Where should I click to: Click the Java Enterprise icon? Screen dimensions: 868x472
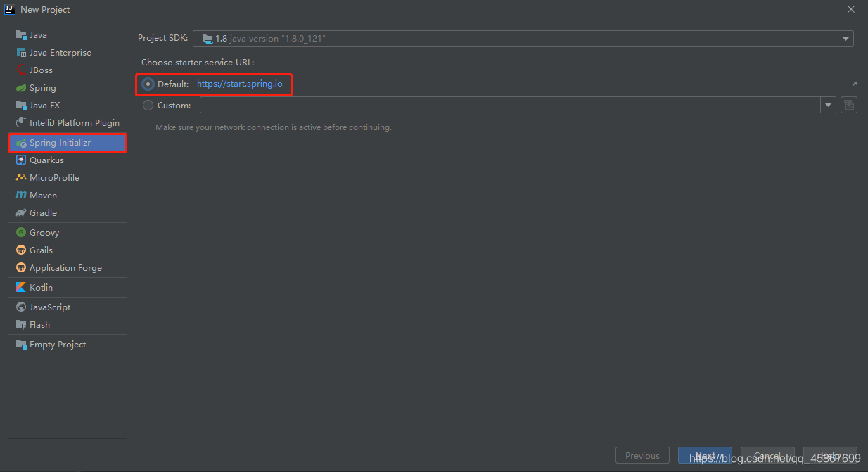click(21, 53)
